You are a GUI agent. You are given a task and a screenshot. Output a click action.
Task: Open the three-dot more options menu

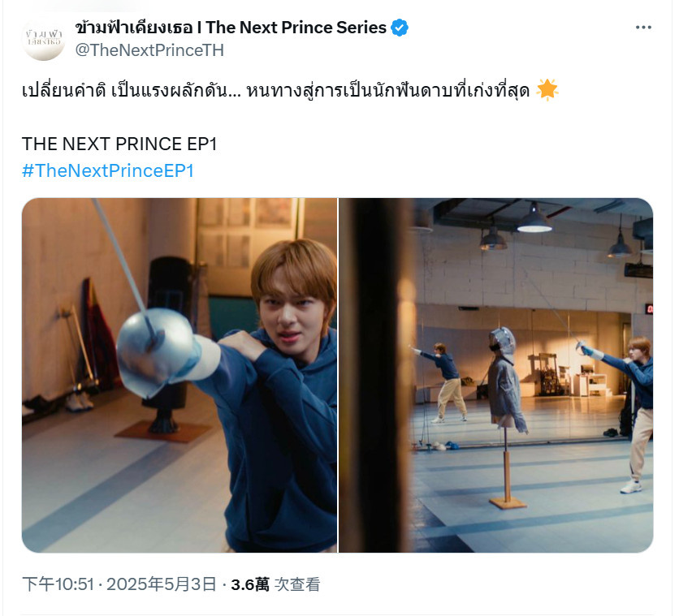643,28
